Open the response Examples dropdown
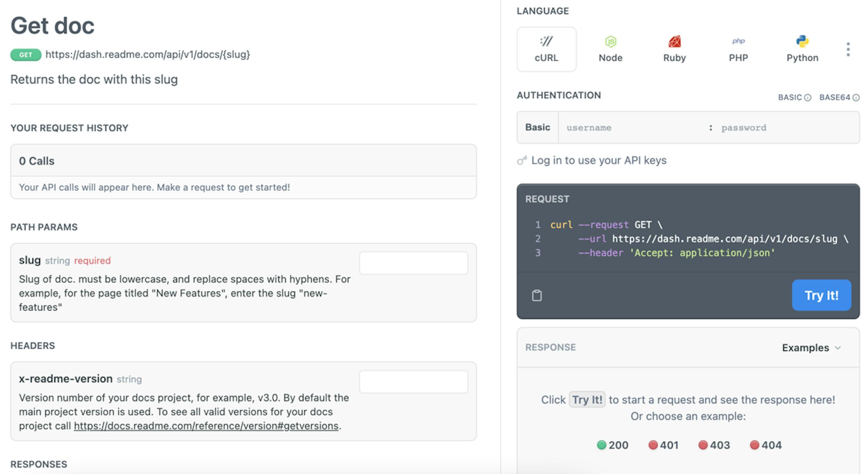Screen dimensions: 868x474 tap(811, 347)
